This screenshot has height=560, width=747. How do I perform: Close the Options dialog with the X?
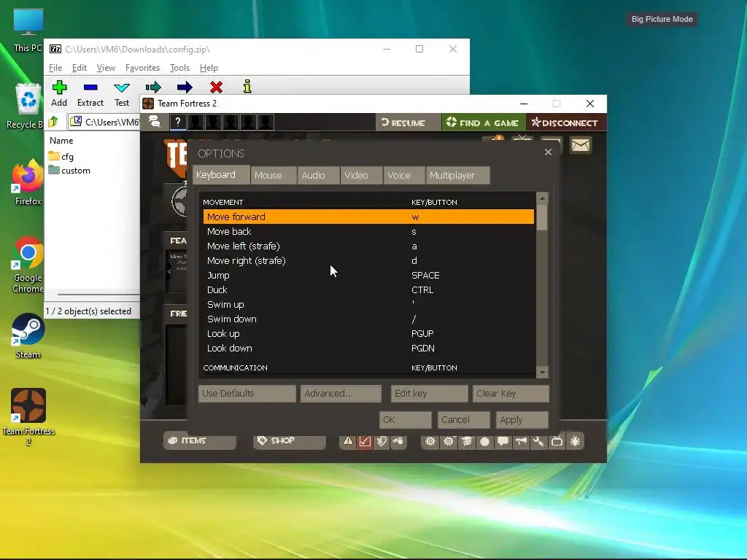coord(548,152)
